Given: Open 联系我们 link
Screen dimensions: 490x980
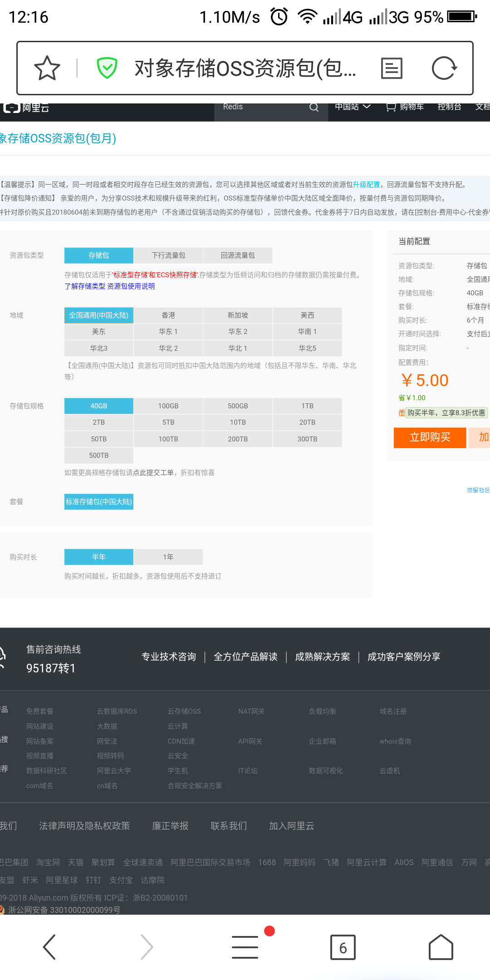Looking at the screenshot, I should pyautogui.click(x=229, y=826).
